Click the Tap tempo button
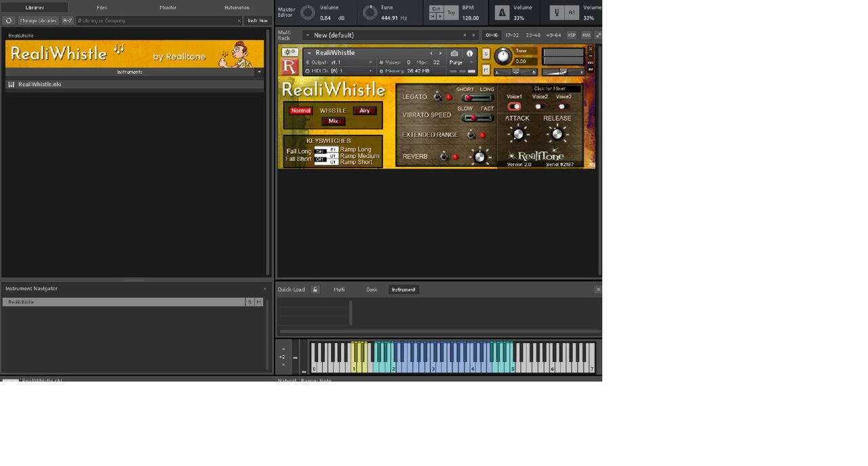The width and height of the screenshot is (868, 466). [x=451, y=13]
